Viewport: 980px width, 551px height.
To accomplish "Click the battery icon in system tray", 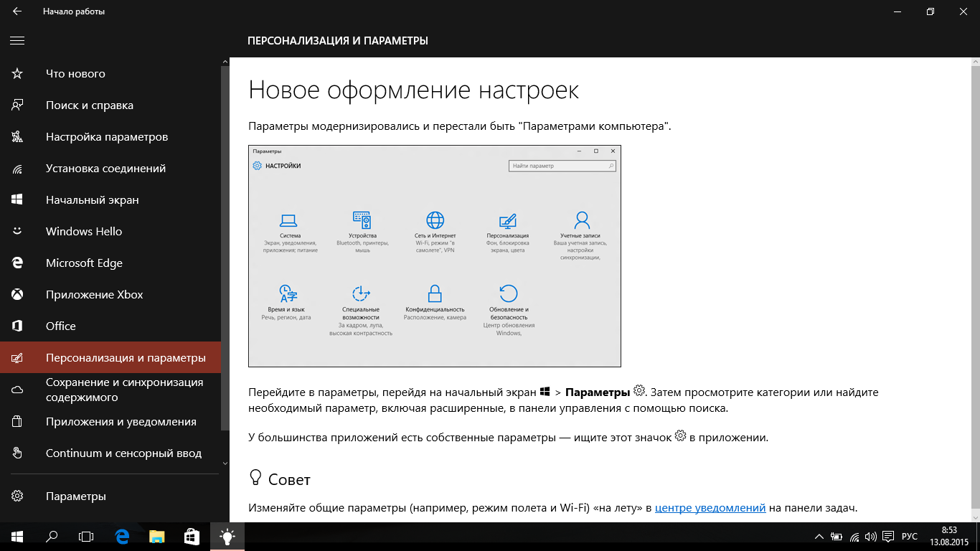I will 837,537.
